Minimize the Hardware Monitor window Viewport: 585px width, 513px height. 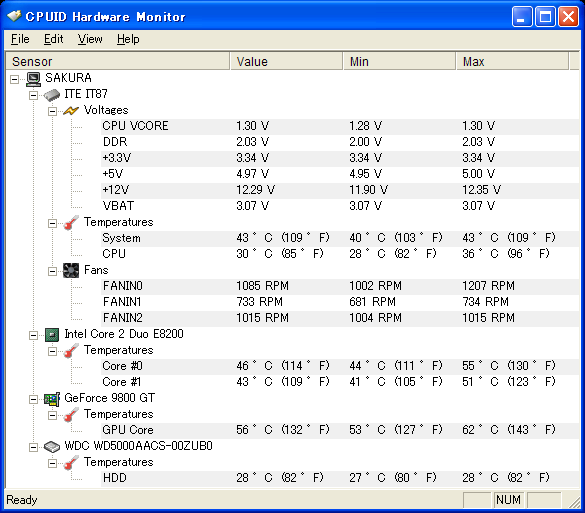[522, 17]
